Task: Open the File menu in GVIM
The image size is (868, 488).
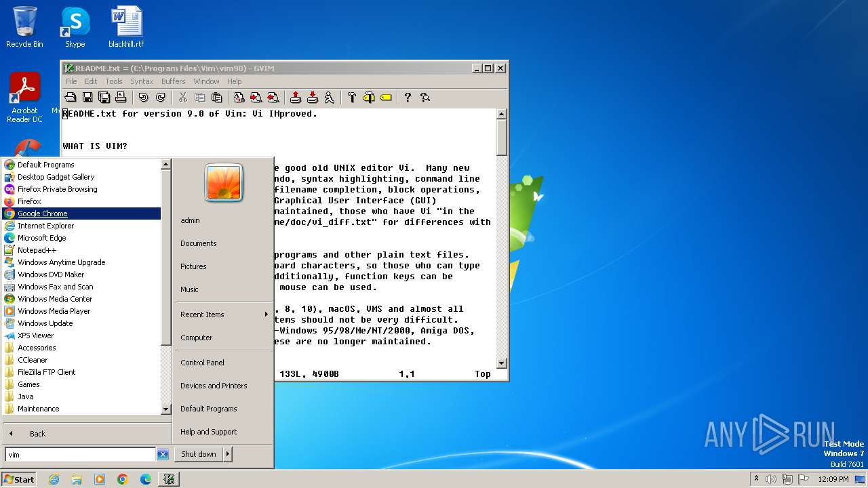Action: point(71,81)
